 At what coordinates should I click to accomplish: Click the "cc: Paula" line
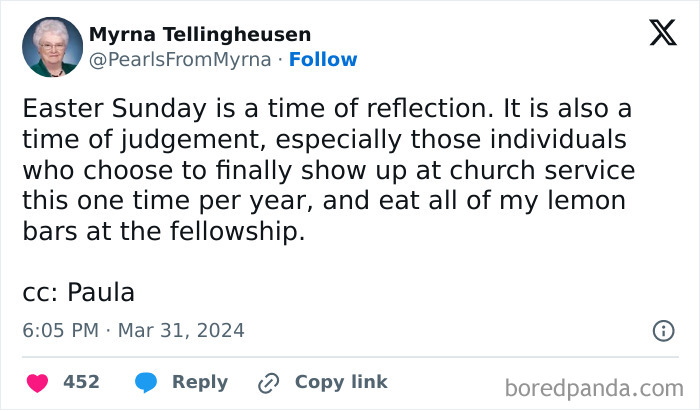click(78, 292)
